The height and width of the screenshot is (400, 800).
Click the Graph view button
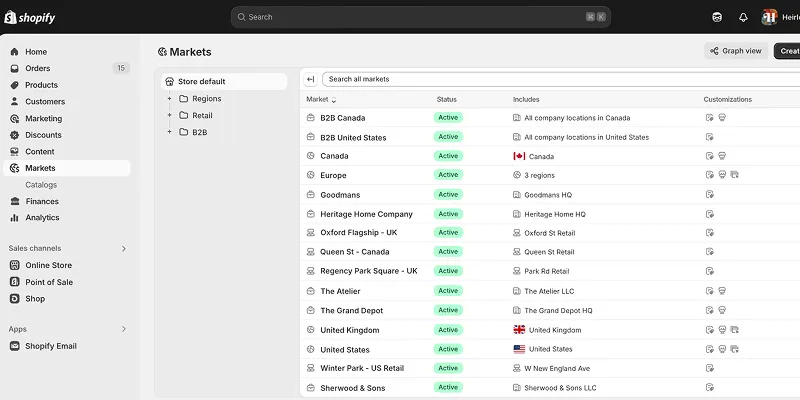(x=736, y=51)
